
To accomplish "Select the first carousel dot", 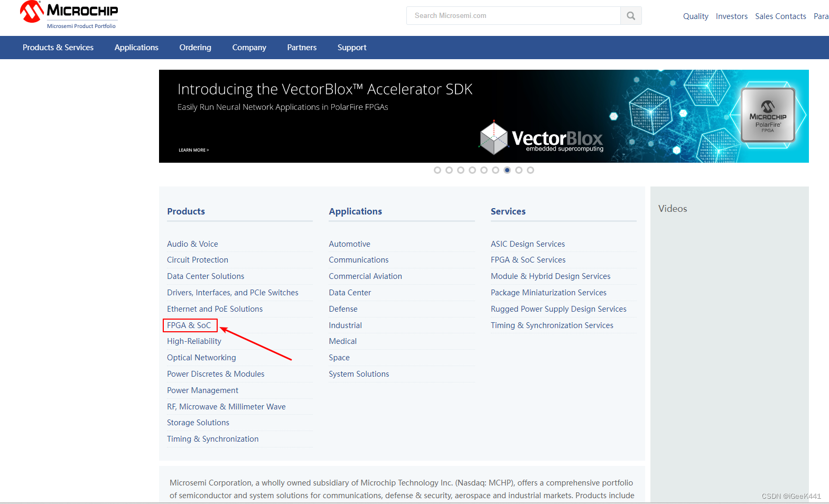I will pos(437,170).
